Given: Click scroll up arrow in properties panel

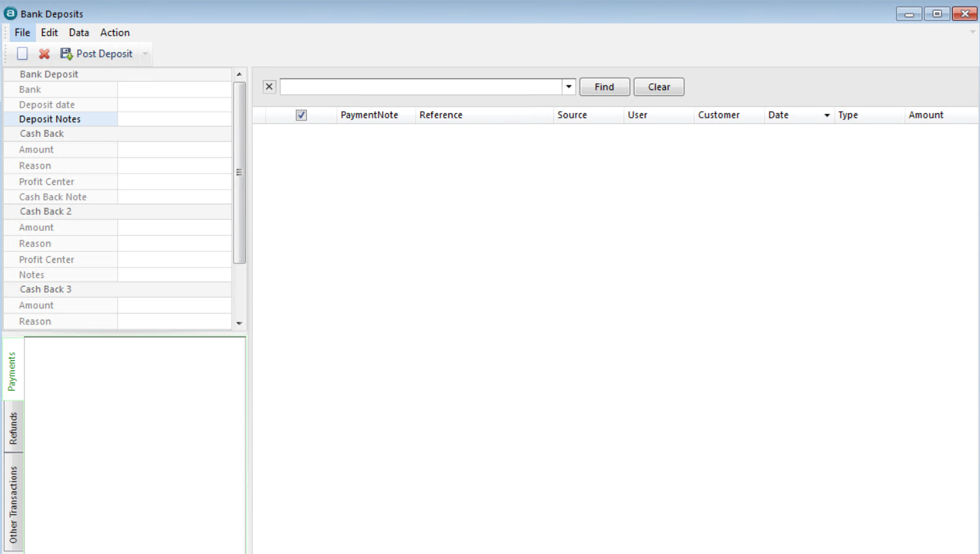Looking at the screenshot, I should point(239,74).
